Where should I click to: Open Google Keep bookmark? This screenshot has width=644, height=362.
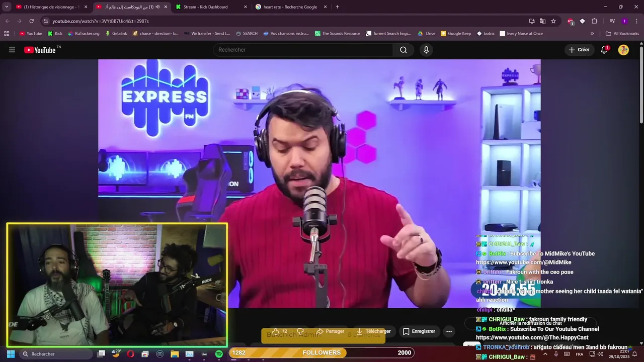click(x=456, y=34)
